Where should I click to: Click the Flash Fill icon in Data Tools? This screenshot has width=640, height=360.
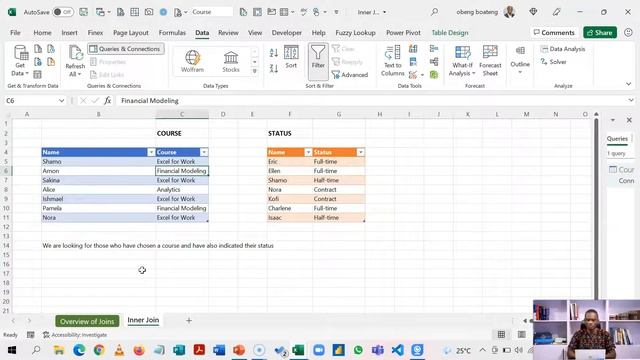tap(413, 49)
